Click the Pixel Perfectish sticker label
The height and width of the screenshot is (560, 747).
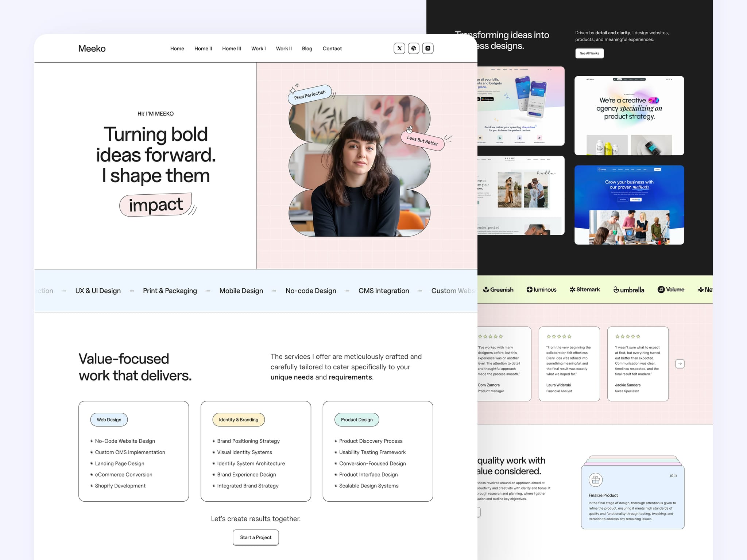(310, 95)
